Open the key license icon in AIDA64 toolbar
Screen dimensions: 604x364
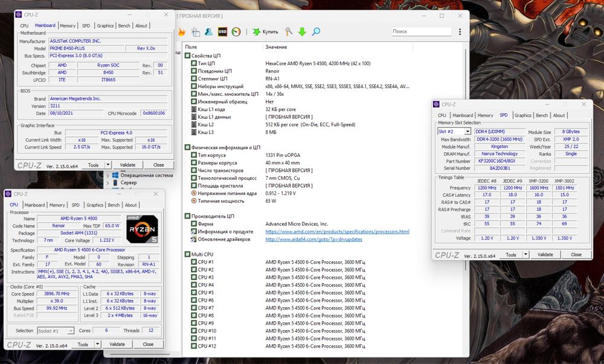click(289, 32)
